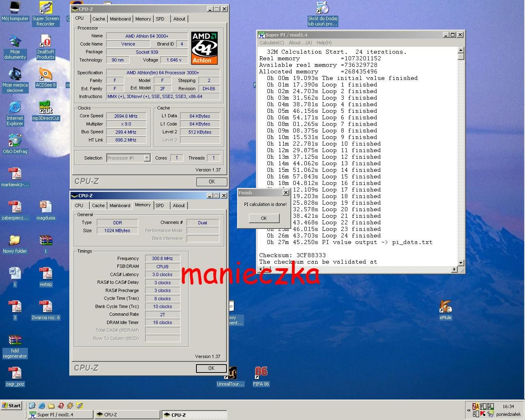The width and height of the screenshot is (525, 420).
Task: Select the markiewicz PDF file icon
Action: point(15,178)
